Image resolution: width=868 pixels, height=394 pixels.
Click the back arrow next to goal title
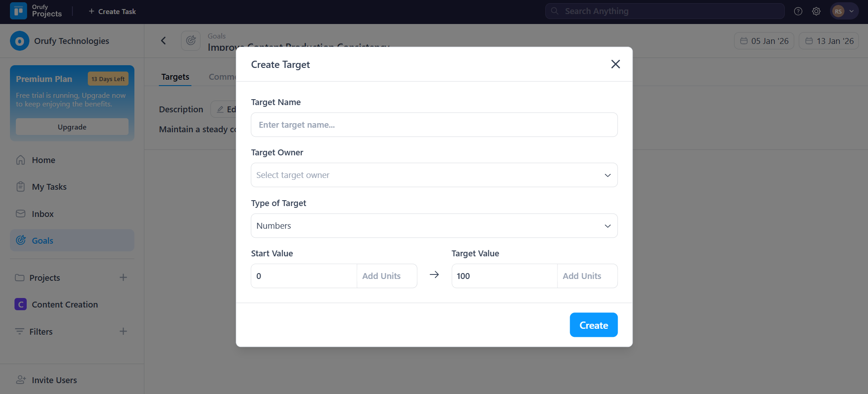[x=163, y=40]
